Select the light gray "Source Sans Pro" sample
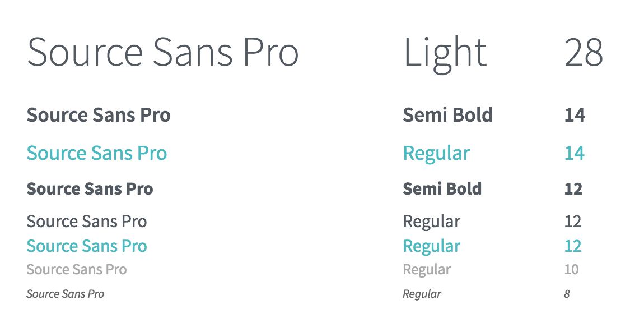This screenshot has height=332, width=644. [77, 270]
